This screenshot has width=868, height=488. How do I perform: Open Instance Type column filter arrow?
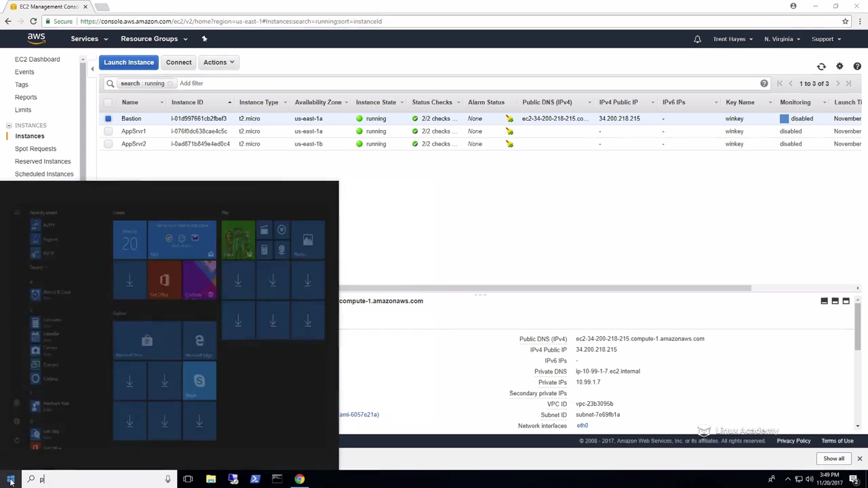tap(285, 102)
